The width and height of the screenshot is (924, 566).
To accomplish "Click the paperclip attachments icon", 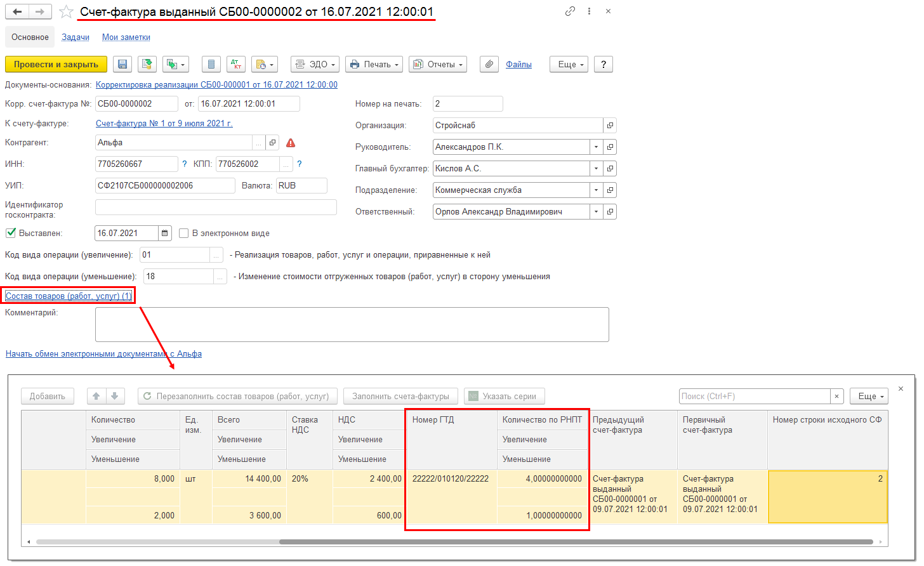I will (x=489, y=64).
